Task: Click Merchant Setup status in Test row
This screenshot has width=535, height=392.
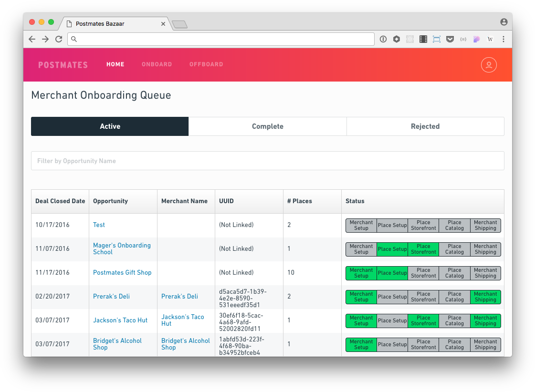Action: coord(361,226)
